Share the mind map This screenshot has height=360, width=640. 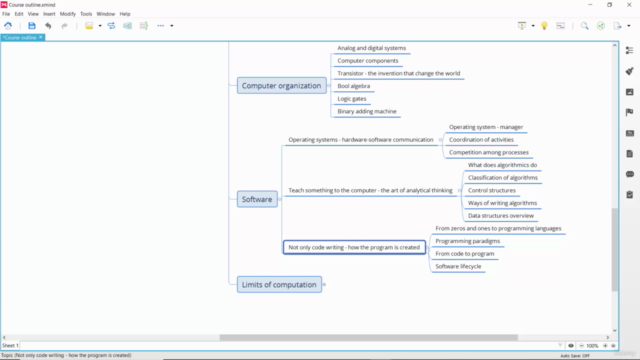click(x=601, y=26)
